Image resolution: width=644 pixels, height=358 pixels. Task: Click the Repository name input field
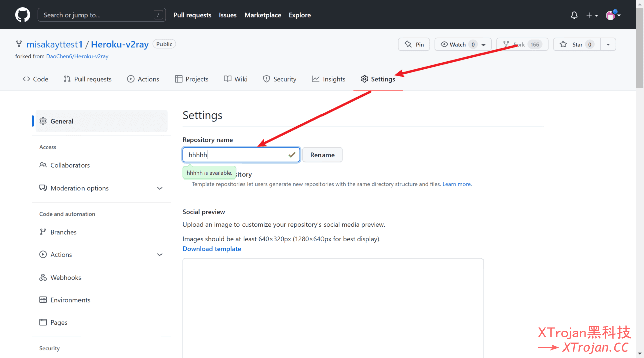click(x=242, y=155)
